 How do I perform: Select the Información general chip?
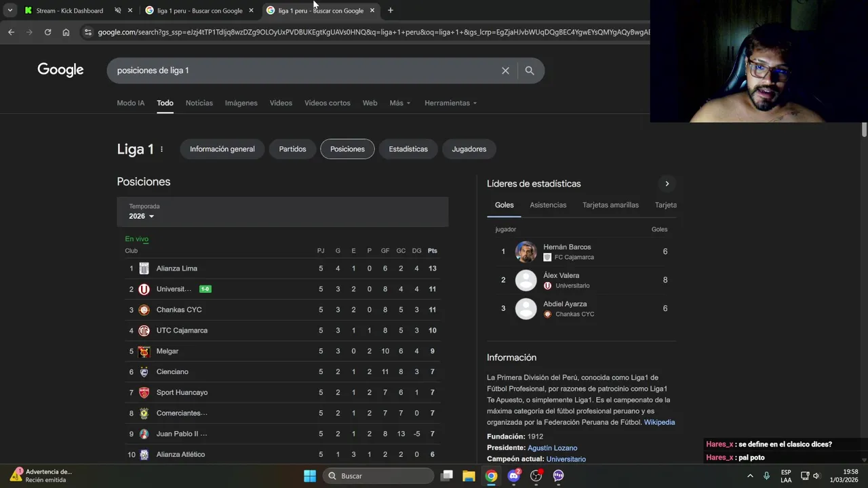click(x=222, y=149)
